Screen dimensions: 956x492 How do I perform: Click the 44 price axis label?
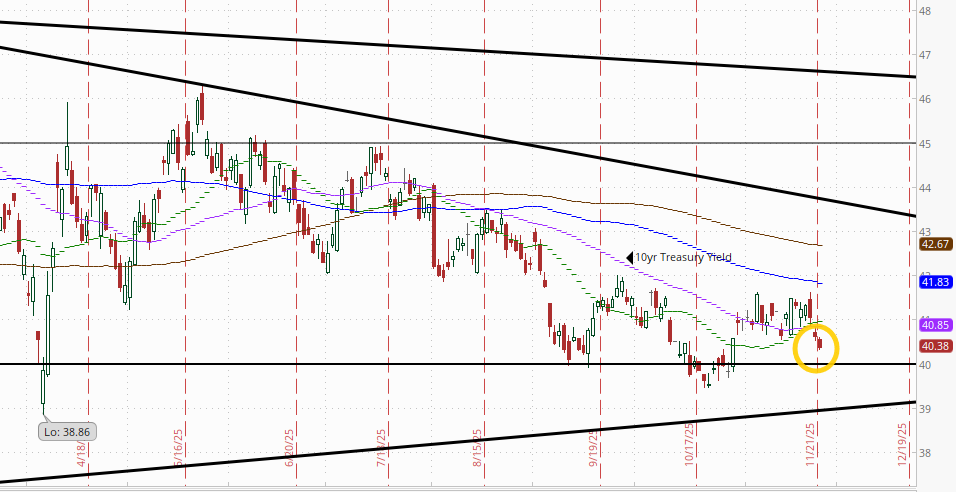tap(925, 188)
